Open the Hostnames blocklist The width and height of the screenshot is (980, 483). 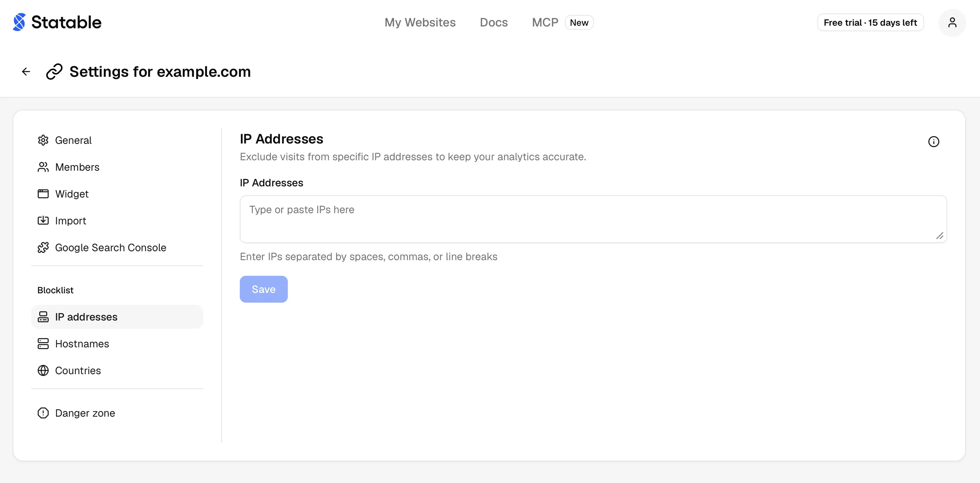[117, 344]
